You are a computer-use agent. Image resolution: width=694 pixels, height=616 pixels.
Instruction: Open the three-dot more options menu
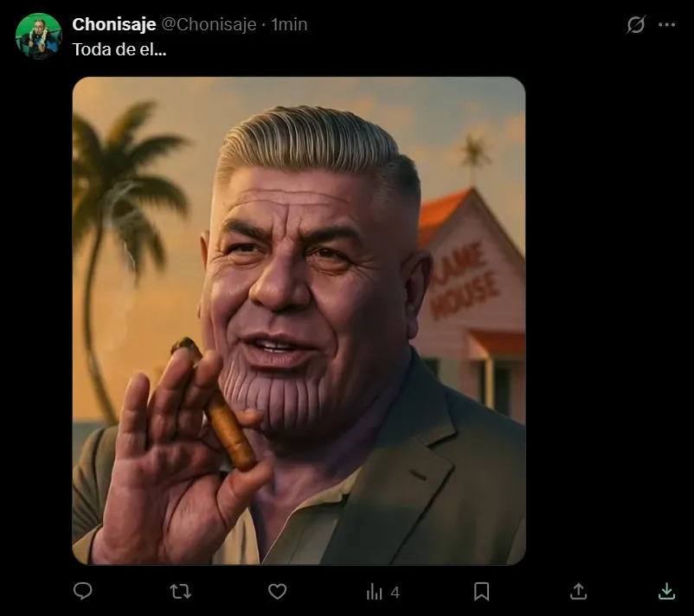pyautogui.click(x=666, y=24)
